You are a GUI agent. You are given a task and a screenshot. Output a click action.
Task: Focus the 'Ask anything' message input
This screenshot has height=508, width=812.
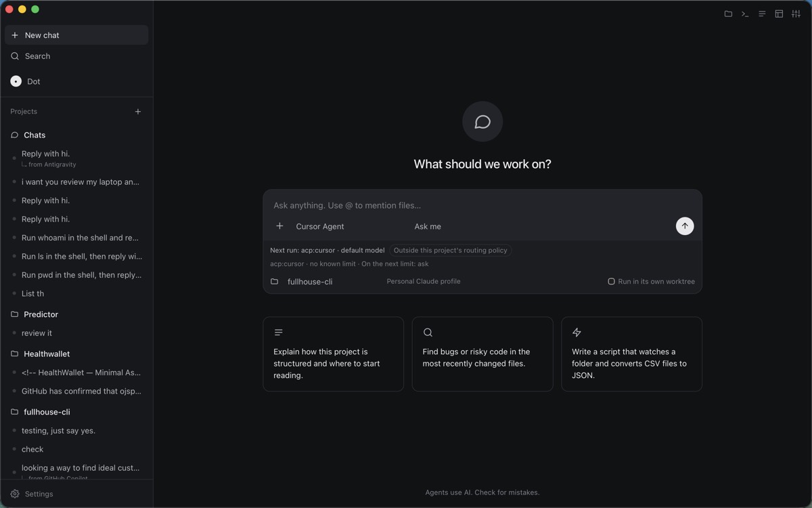click(x=482, y=205)
